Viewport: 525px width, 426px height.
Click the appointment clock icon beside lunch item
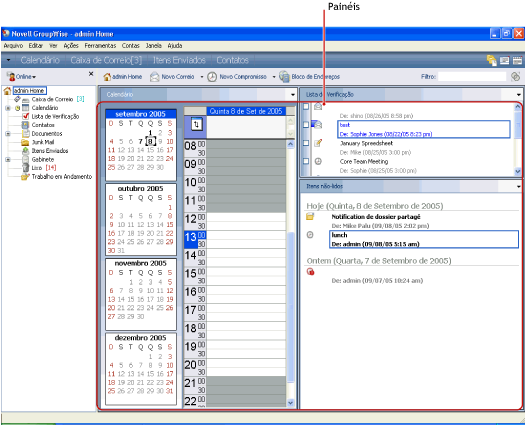pyautogui.click(x=310, y=235)
